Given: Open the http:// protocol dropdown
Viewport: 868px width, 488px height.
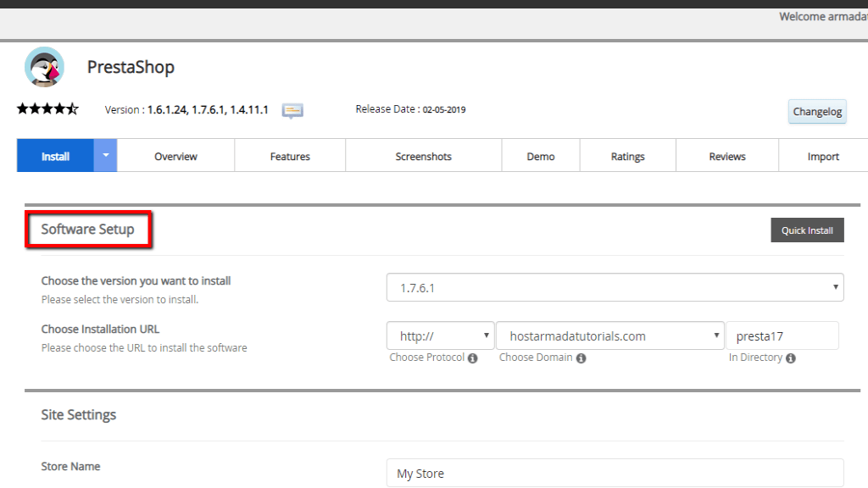Looking at the screenshot, I should pos(440,335).
